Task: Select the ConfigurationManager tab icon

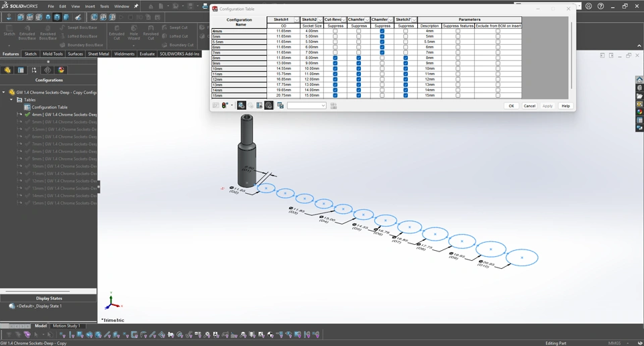Action: (34, 70)
